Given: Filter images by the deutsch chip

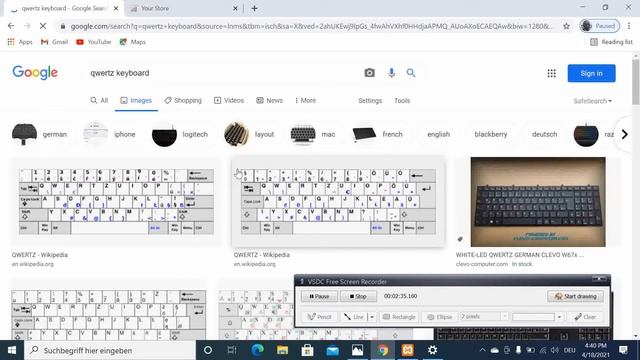Looking at the screenshot, I should point(544,134).
